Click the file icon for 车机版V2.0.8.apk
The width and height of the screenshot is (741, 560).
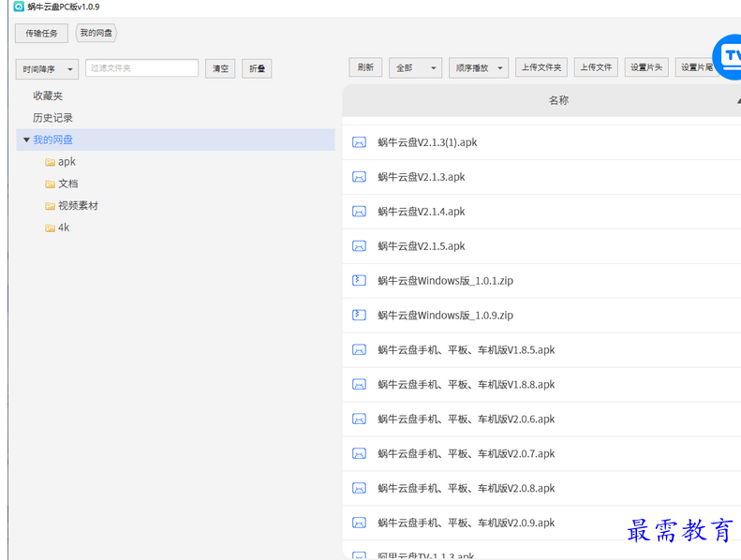pos(359,488)
